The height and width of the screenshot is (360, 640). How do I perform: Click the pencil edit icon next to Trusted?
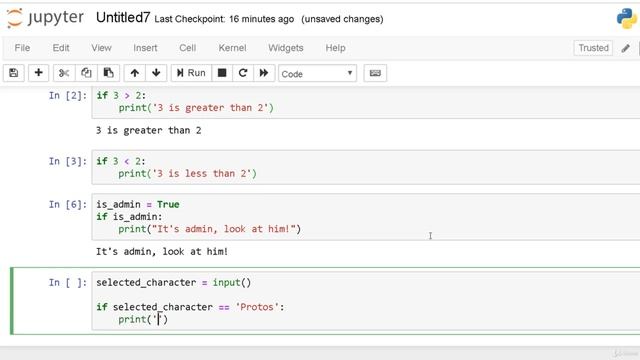click(x=625, y=48)
